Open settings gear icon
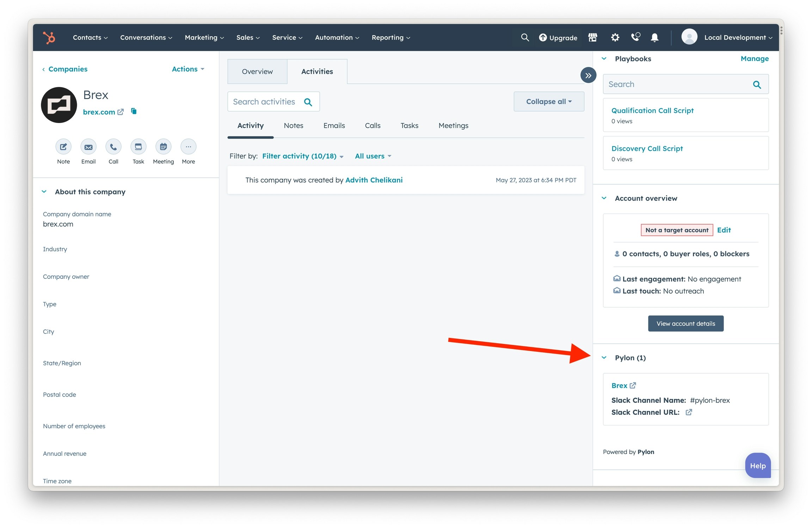 615,37
